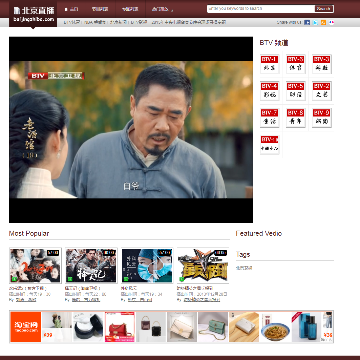The height and width of the screenshot is (360, 360).
Task: Open the title link of the masked surgeon video
Action: (x=129, y=288)
